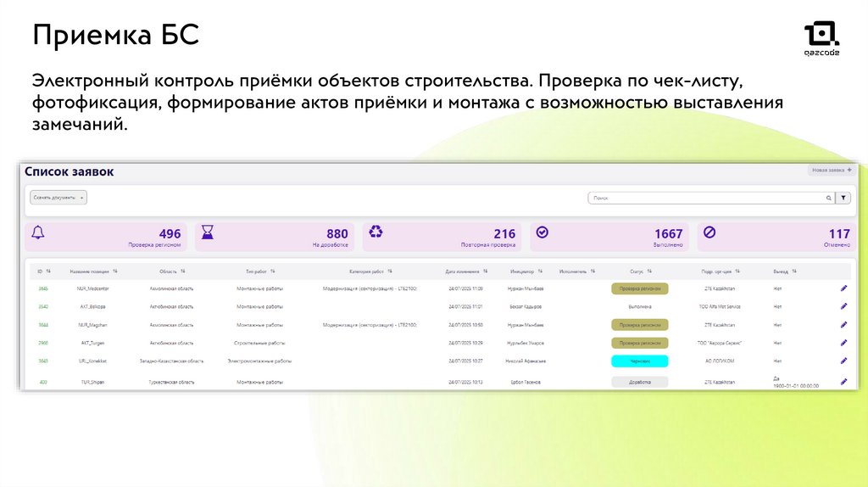Click the NUR_Medcenter position name

click(x=92, y=288)
